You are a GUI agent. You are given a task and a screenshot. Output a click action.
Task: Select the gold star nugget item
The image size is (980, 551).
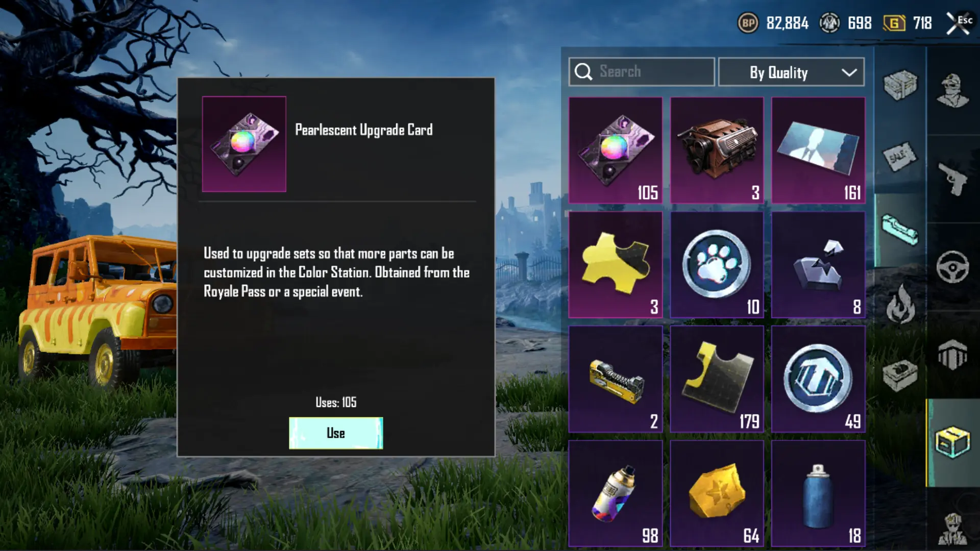coord(717,493)
